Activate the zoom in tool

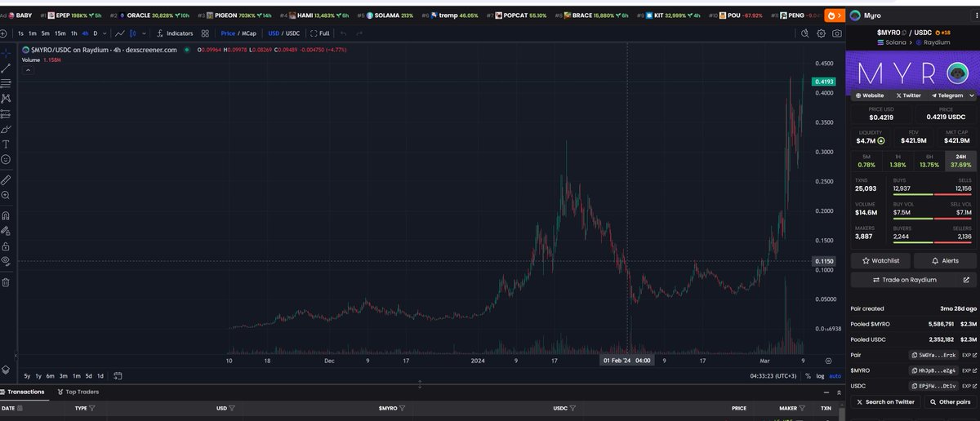6,195
